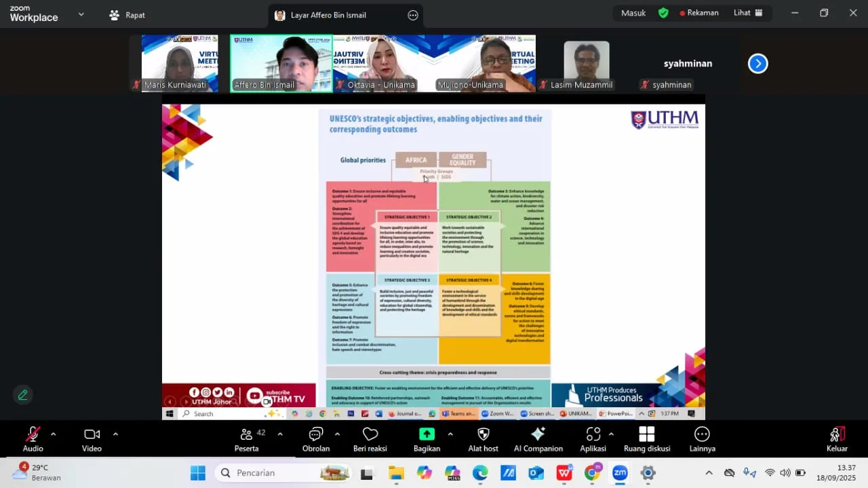Unmute the Audio microphone button

[x=33, y=439]
